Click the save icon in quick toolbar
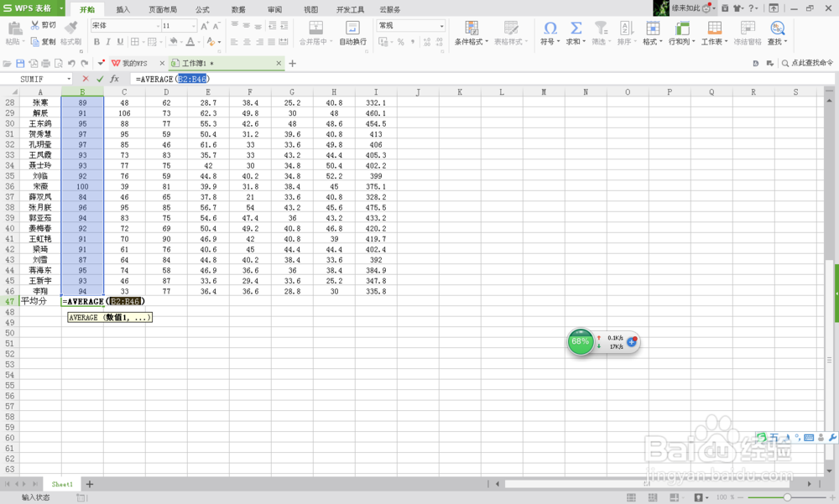This screenshot has height=504, width=839. tap(20, 63)
